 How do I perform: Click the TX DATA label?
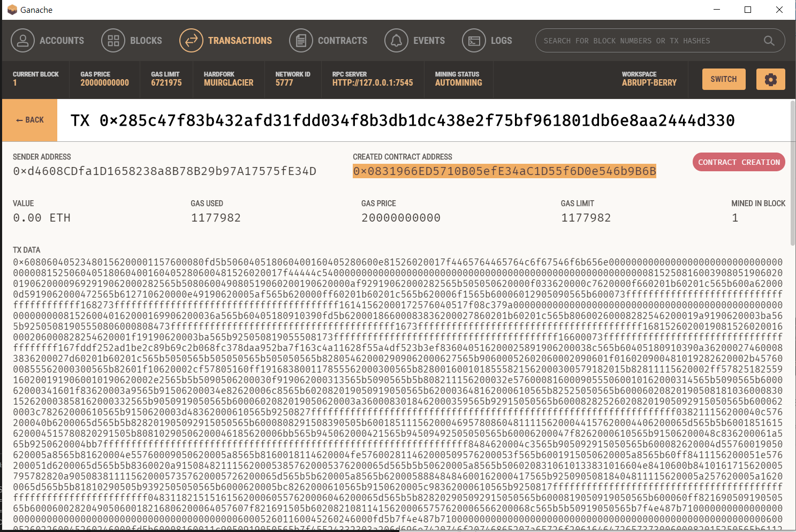[x=26, y=250]
